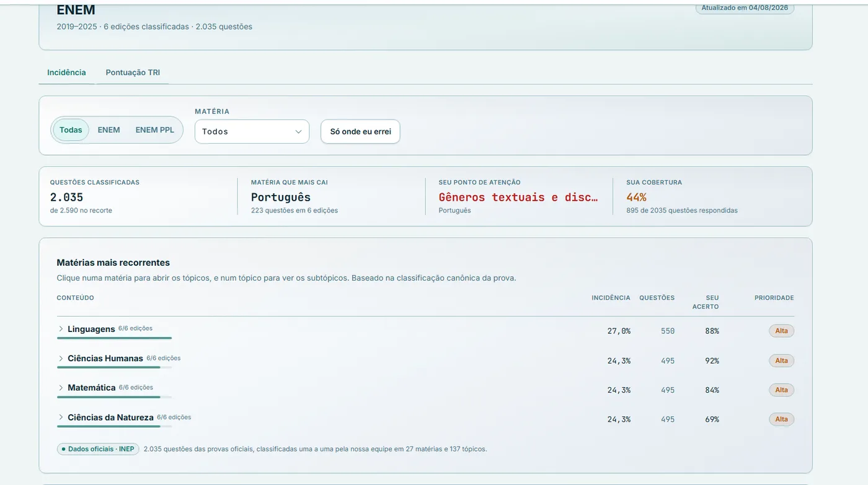Select the ENEM PPL exam filter
The width and height of the screenshot is (868, 485).
tap(155, 130)
